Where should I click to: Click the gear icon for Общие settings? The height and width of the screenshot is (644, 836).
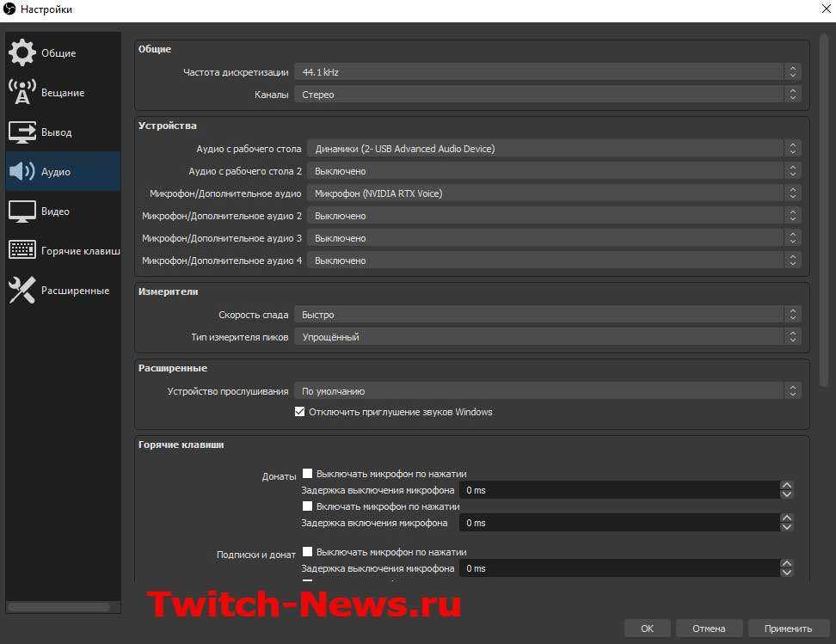click(x=22, y=52)
